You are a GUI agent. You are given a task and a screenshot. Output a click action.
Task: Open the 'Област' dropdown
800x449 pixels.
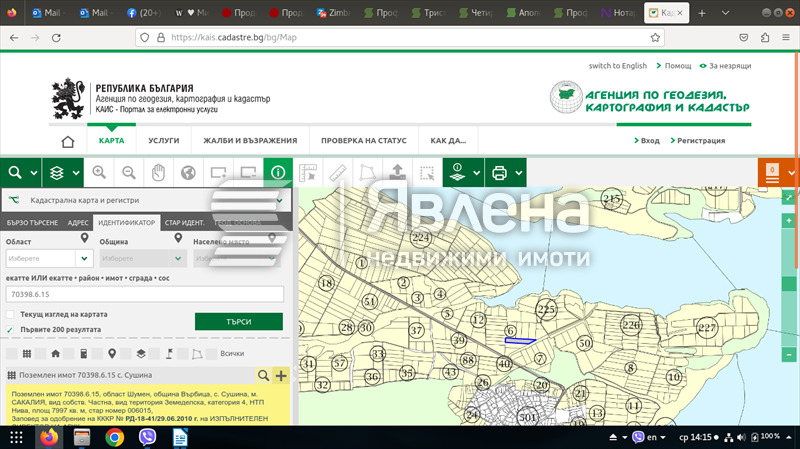pos(47,258)
